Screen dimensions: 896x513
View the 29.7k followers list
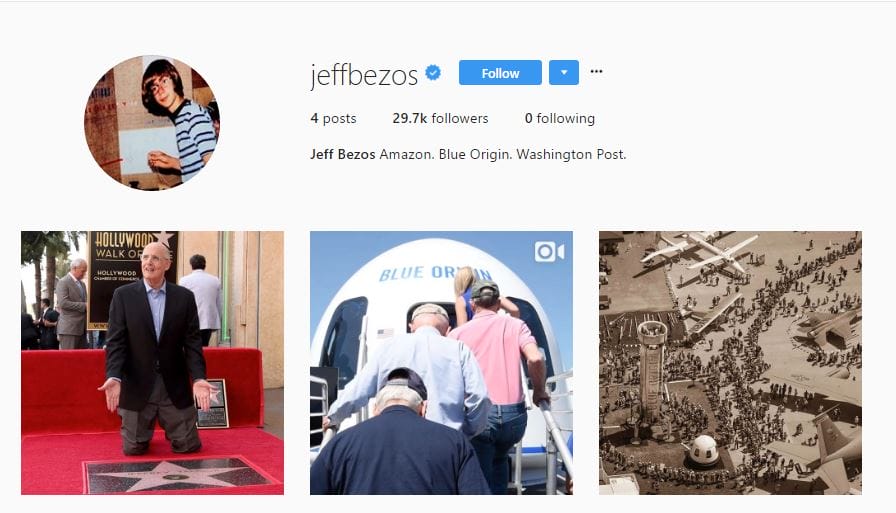440,118
